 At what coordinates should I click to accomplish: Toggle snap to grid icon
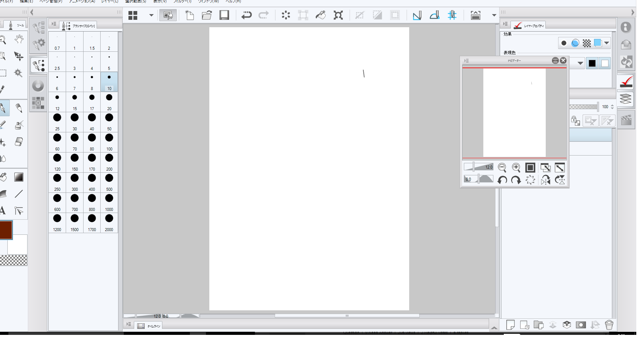[x=452, y=15]
